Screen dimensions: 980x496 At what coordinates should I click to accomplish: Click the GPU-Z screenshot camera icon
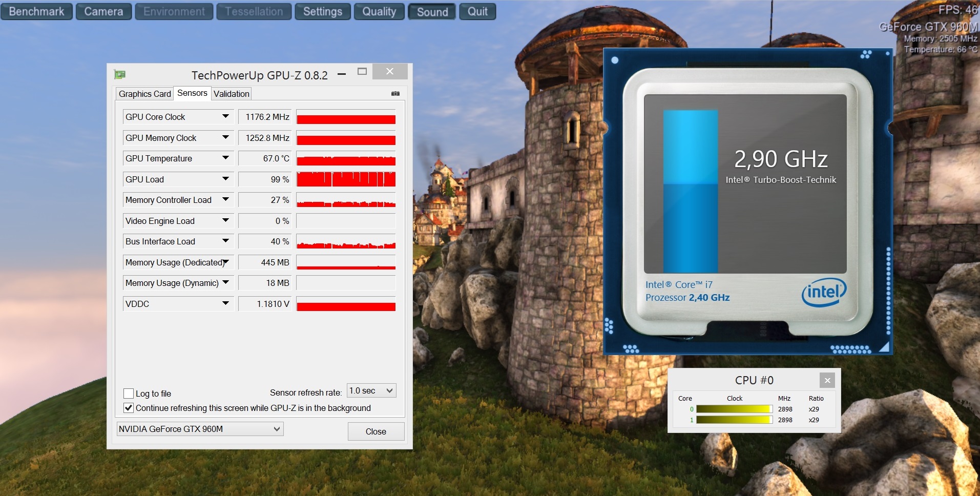point(395,94)
